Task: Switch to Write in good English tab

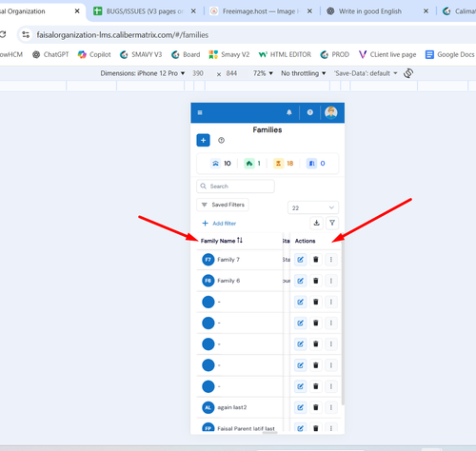Action: 369,11
